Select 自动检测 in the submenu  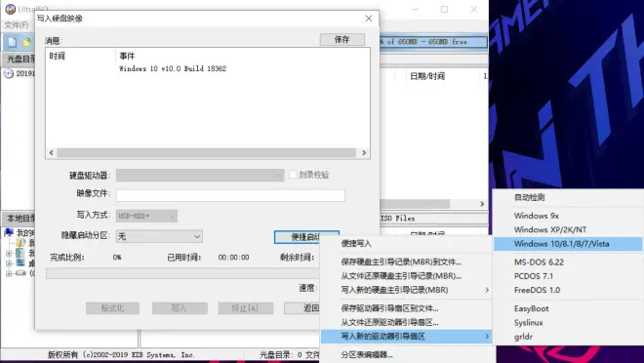coord(529,197)
